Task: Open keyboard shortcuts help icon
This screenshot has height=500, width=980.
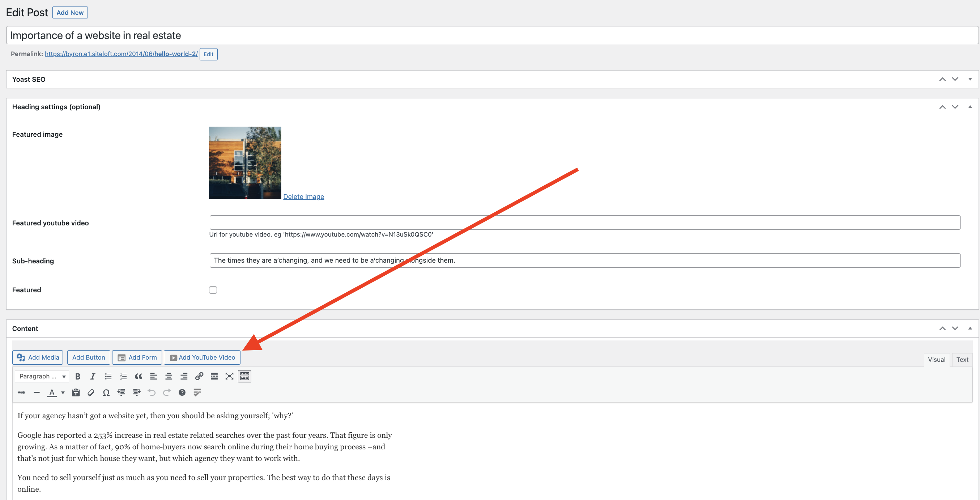Action: 182,392
